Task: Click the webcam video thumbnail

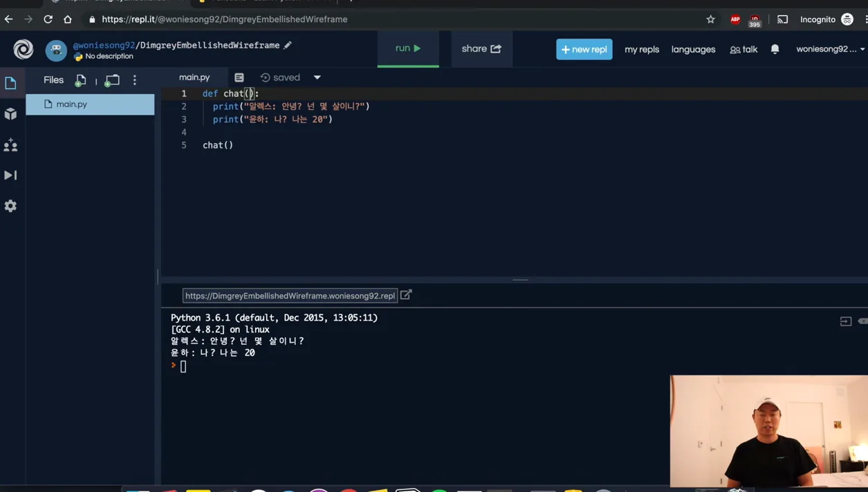Action: point(768,431)
